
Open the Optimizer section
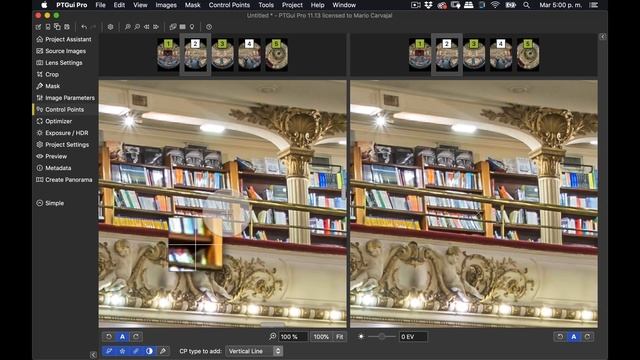click(x=54, y=121)
